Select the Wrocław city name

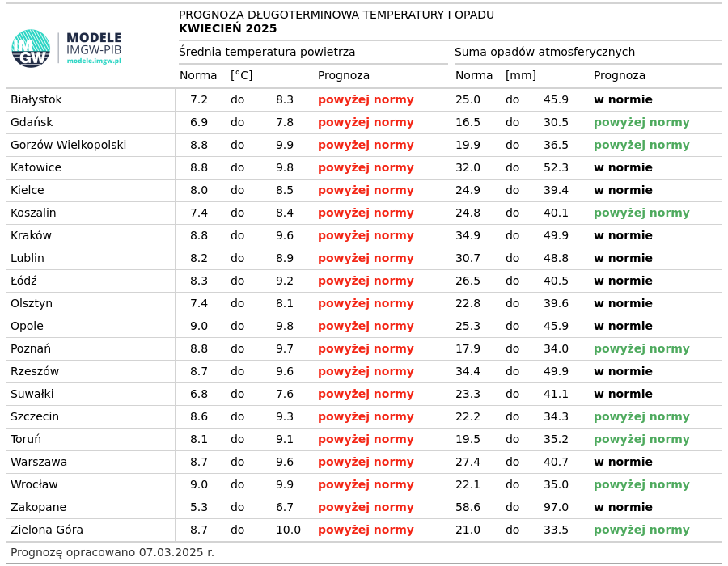[34, 485]
